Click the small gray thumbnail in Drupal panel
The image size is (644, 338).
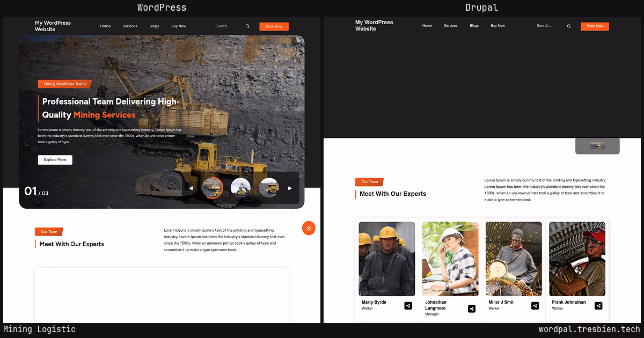597,146
